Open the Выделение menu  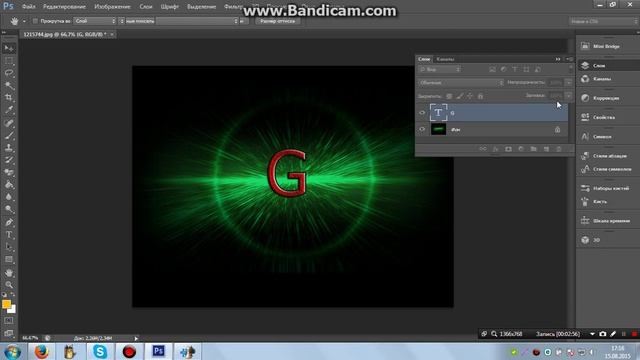pyautogui.click(x=202, y=7)
